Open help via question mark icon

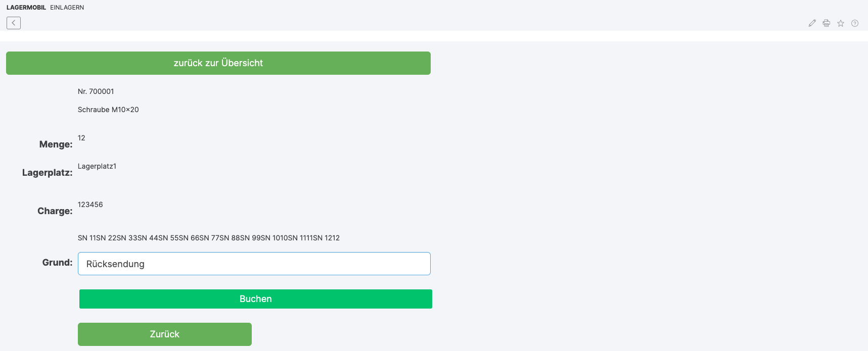click(854, 23)
